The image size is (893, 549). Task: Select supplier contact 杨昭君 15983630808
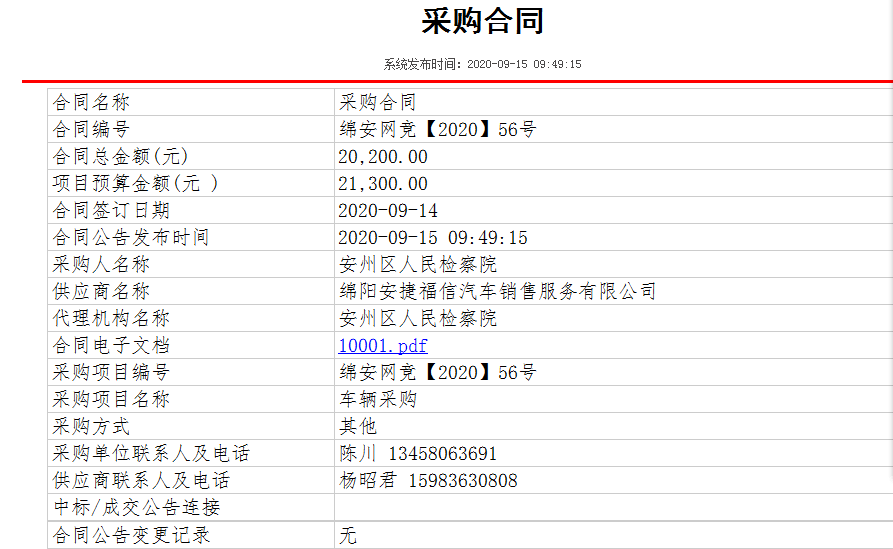pyautogui.click(x=428, y=481)
